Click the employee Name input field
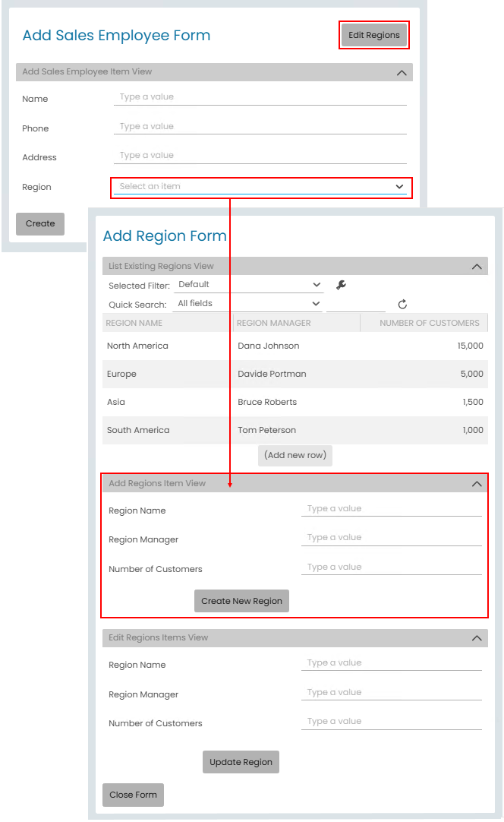 click(260, 97)
